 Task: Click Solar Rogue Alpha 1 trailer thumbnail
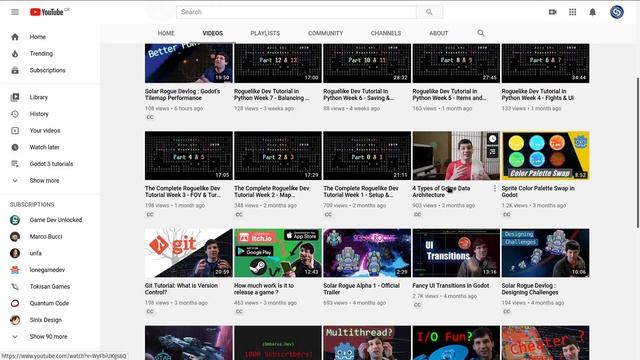[367, 253]
